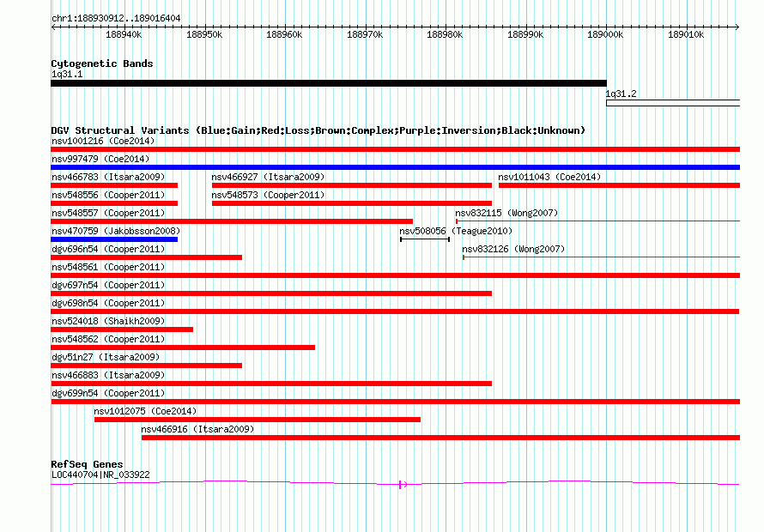
Task: Click the RefSeq Genes track title
Action: coord(87,464)
